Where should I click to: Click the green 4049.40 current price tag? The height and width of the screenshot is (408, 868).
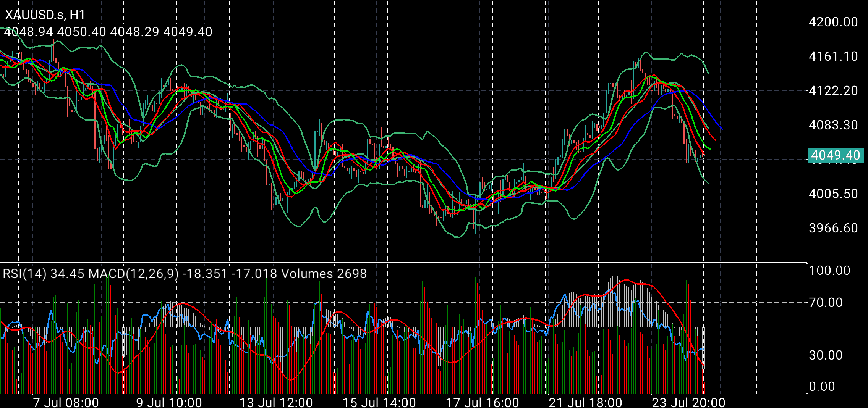coord(835,155)
